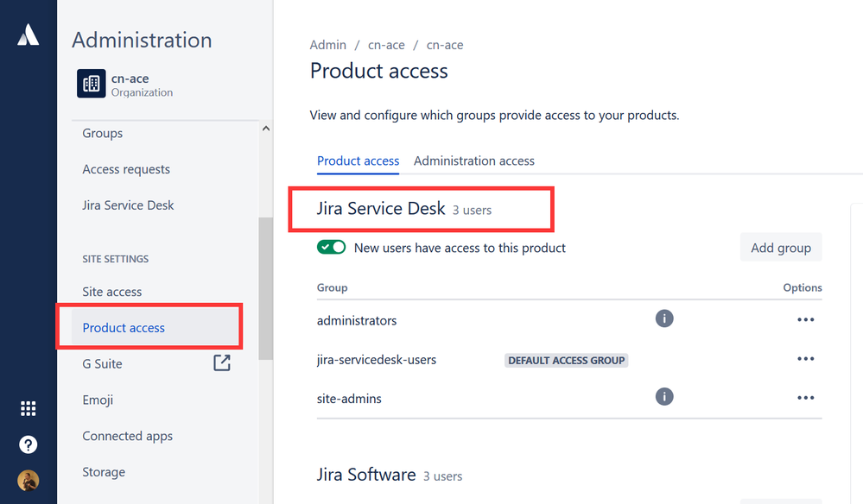Show info for administrators group
The image size is (863, 504).
[664, 318]
